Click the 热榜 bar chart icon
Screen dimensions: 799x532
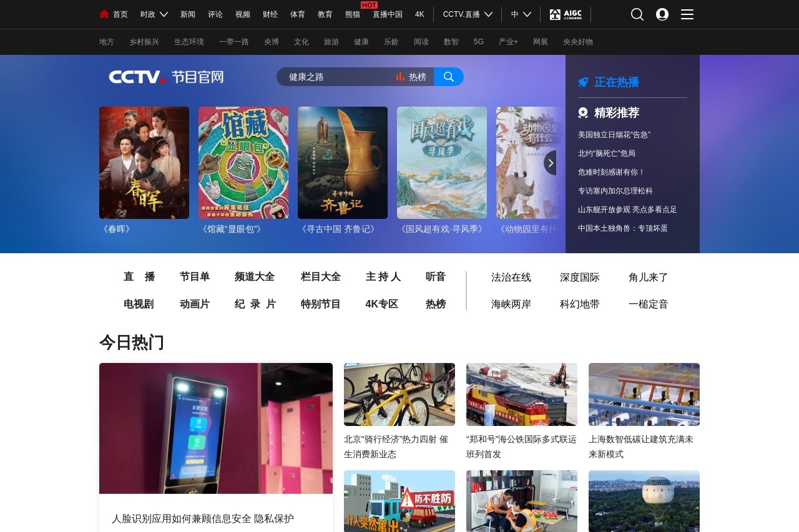click(400, 77)
